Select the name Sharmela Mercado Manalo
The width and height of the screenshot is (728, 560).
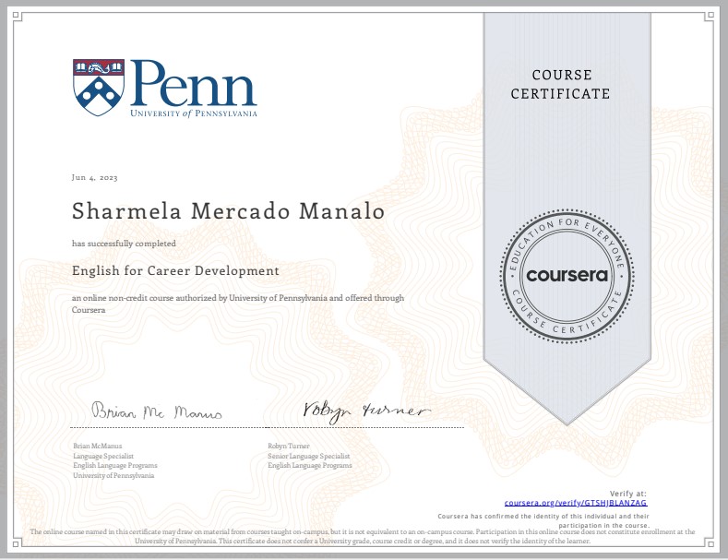228,211
